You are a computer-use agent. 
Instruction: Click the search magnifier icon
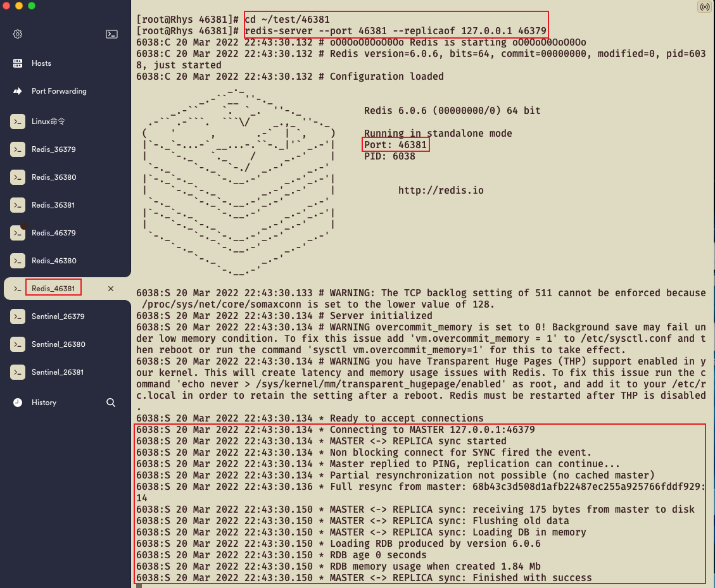(x=111, y=403)
